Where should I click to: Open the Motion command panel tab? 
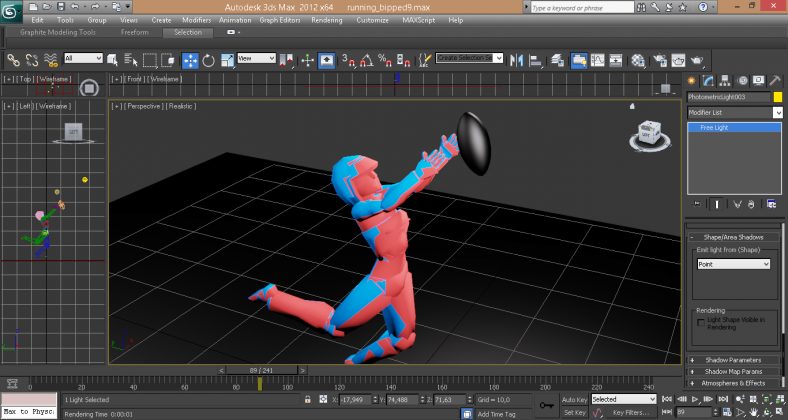[741, 80]
